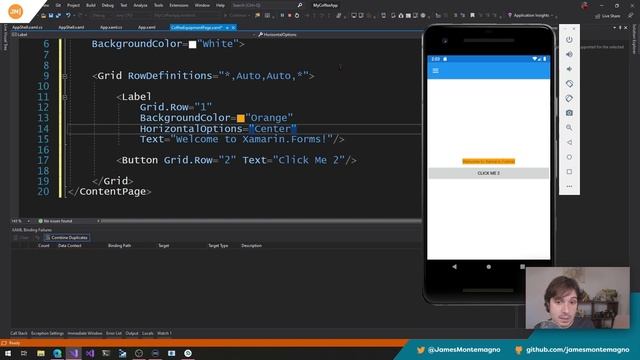The width and height of the screenshot is (640, 360).
Task: Toggle the Combine Duplicates button
Action: pyautogui.click(x=67, y=238)
